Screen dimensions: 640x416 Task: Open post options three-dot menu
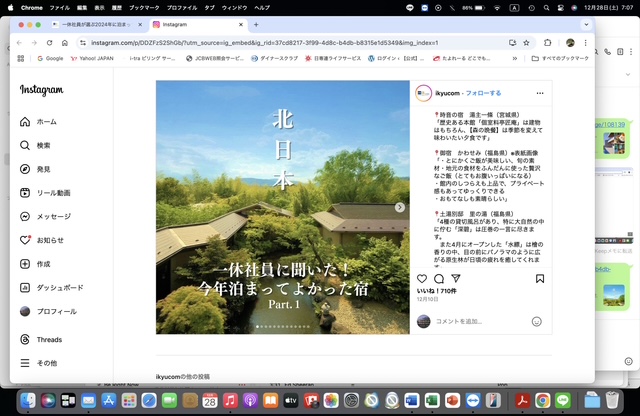[540, 93]
